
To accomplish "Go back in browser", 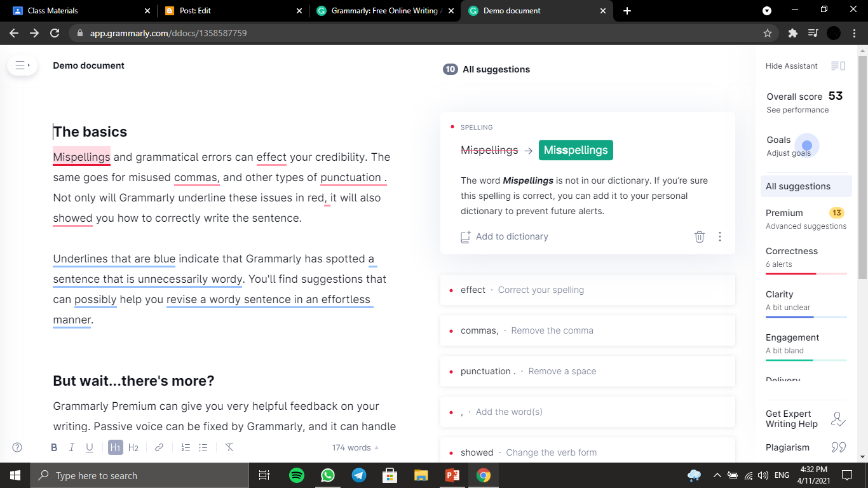I will (14, 33).
